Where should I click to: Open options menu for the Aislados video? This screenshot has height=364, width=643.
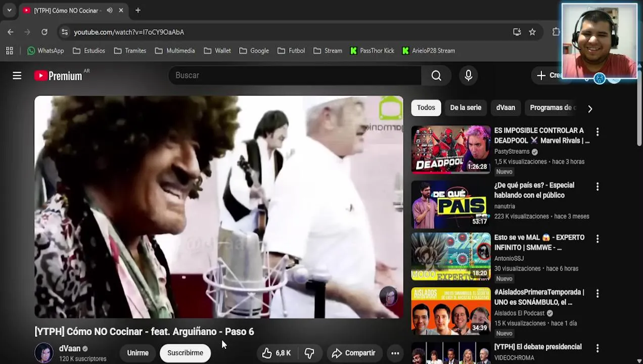598,293
